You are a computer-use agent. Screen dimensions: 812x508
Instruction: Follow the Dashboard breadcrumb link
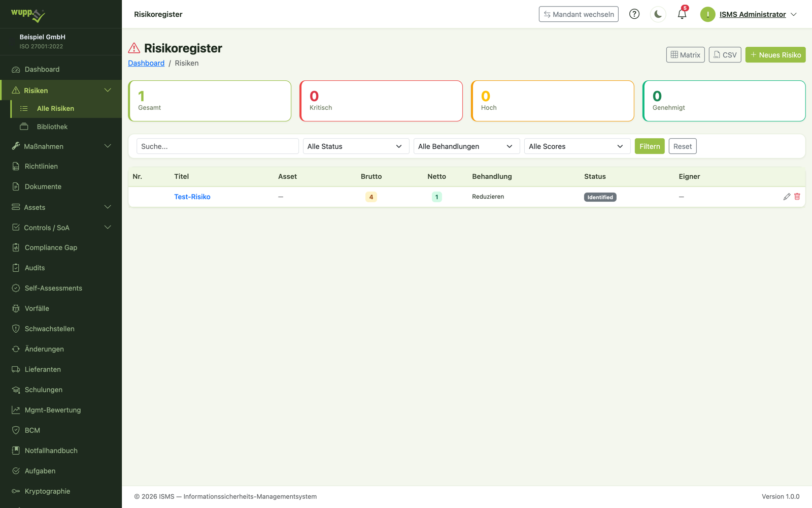[x=146, y=63]
